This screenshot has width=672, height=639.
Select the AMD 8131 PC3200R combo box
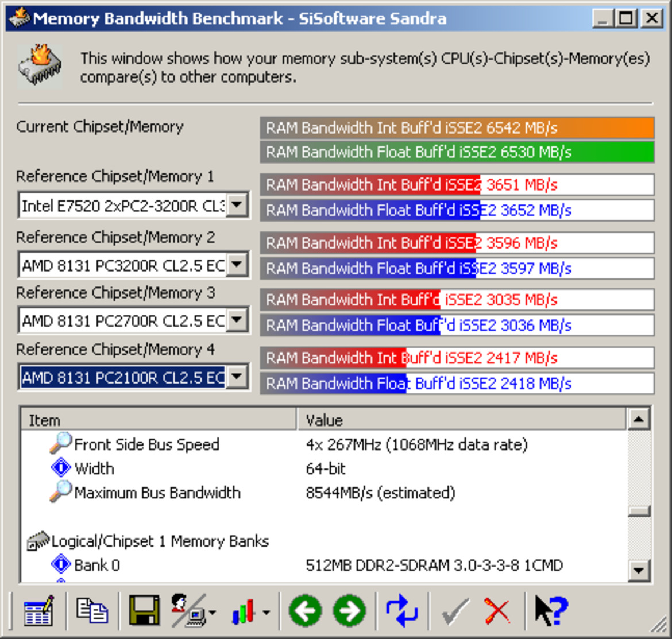point(134,265)
